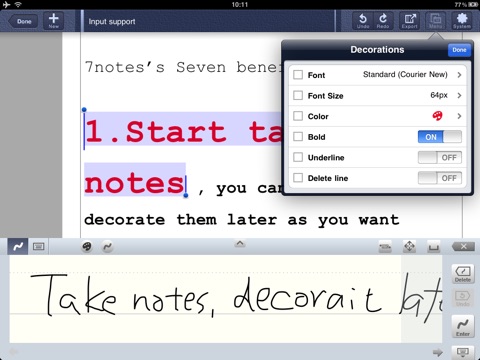Viewport: 480px width, 360px height.
Task: Turn off the Bold ON switch
Action: [440, 137]
